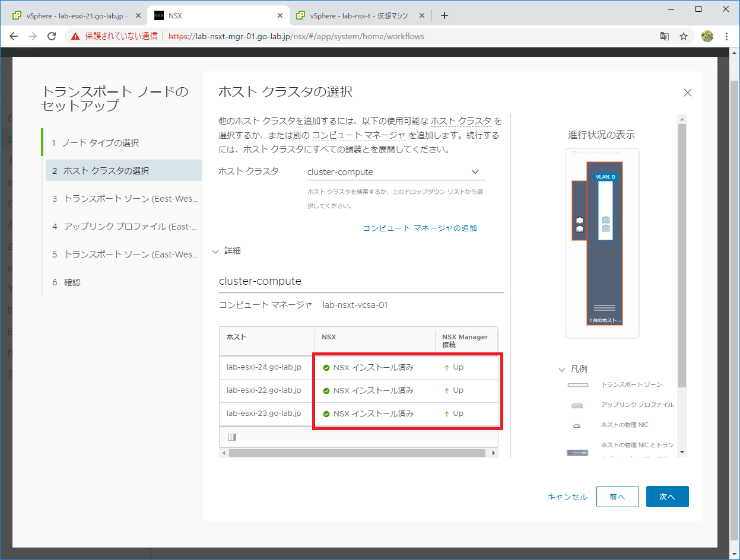Click the Up status for lab-esxi-22
Screen dimensions: 740x560
(x=454, y=390)
